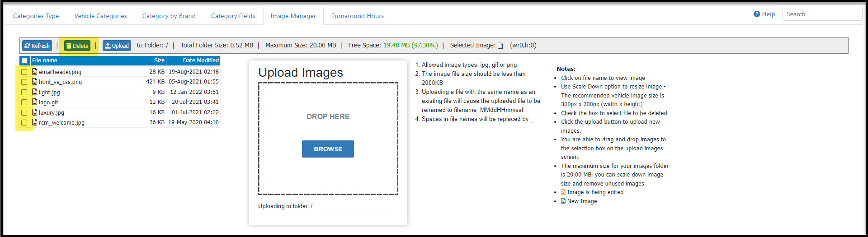Screen dimensions: 868x237
Task: Tick the checkbox for logo.gif
Action: pyautogui.click(x=24, y=102)
